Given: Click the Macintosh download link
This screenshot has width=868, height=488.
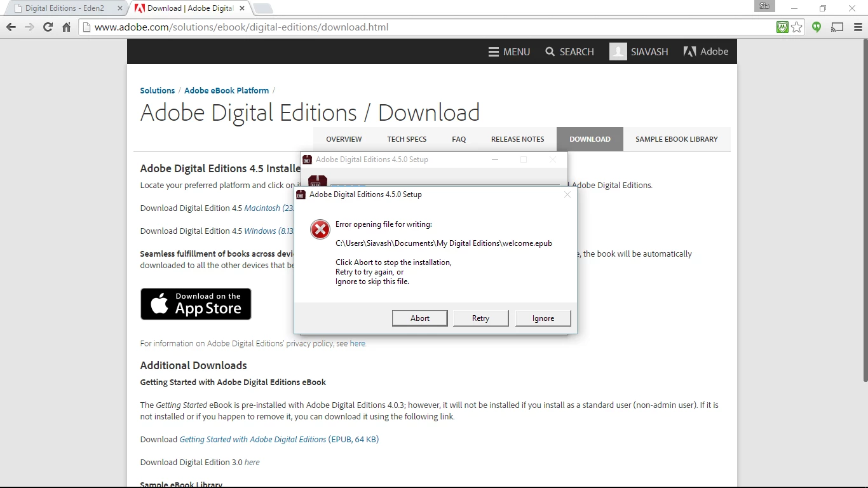Looking at the screenshot, I should click(268, 208).
